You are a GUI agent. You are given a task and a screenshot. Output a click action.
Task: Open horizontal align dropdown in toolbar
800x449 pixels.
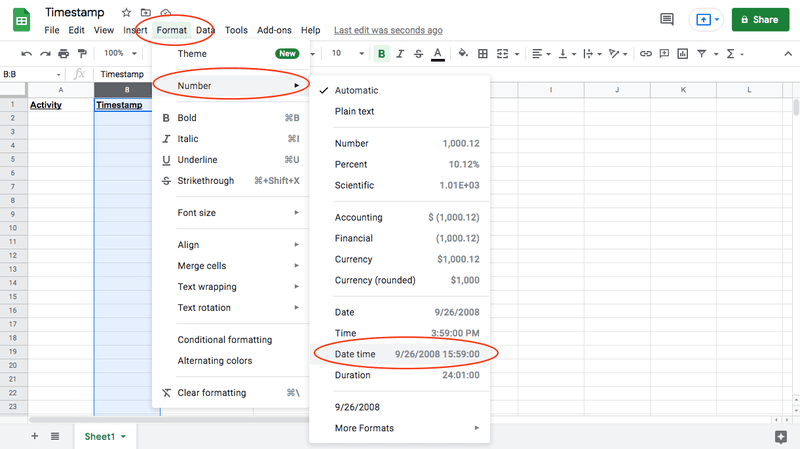coord(541,54)
